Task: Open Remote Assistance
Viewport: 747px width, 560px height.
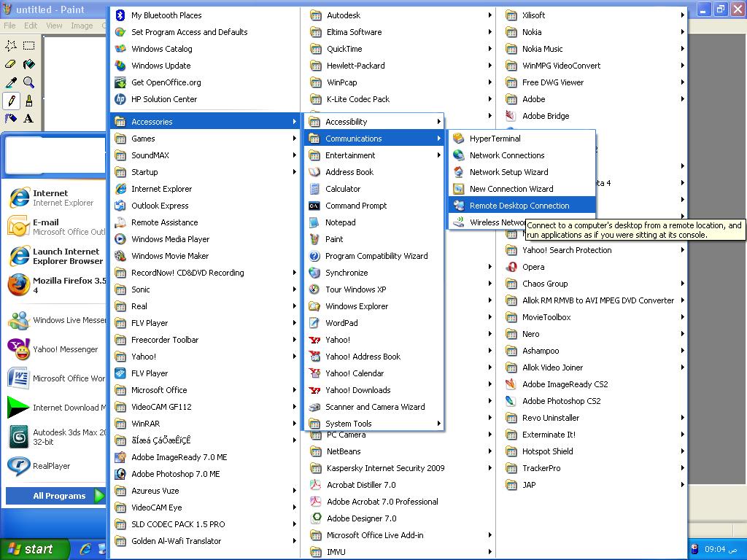Action: coord(205,222)
